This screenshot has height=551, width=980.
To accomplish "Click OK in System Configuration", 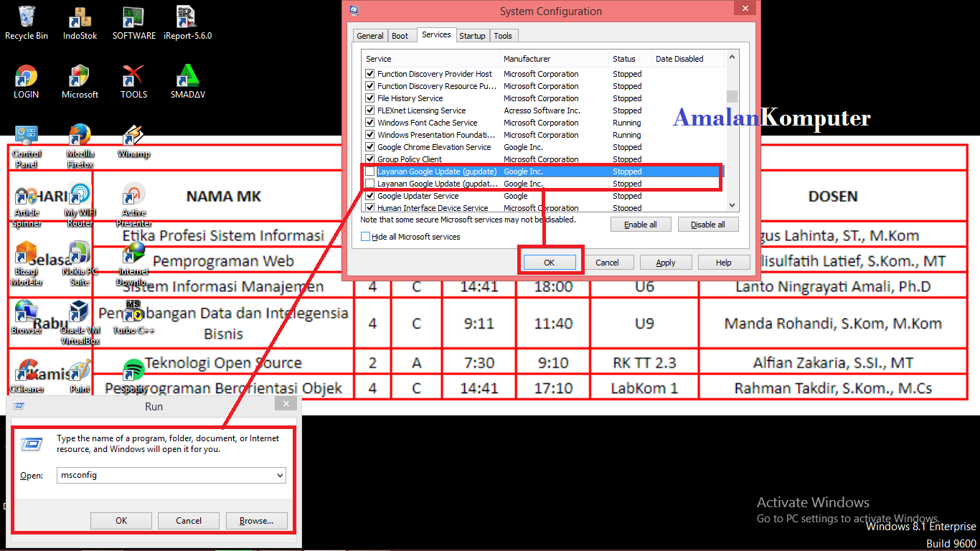I will (x=550, y=263).
